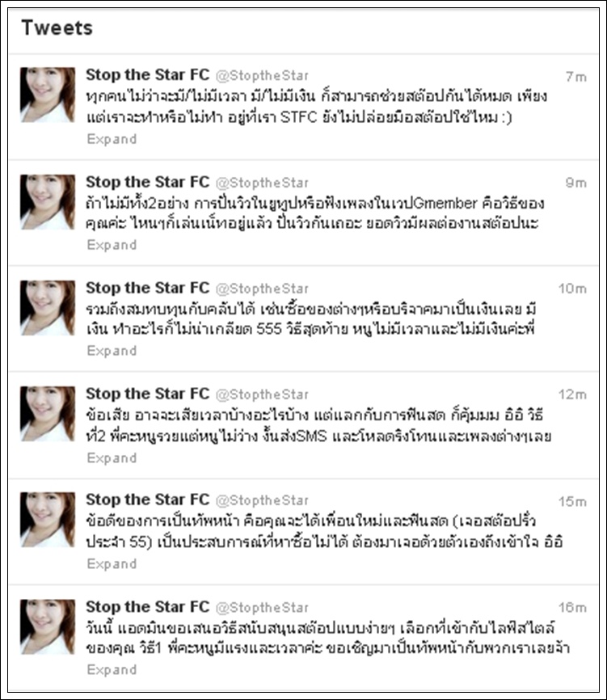Click avatar of the 7m tweet
The image size is (607, 700).
click(48, 95)
